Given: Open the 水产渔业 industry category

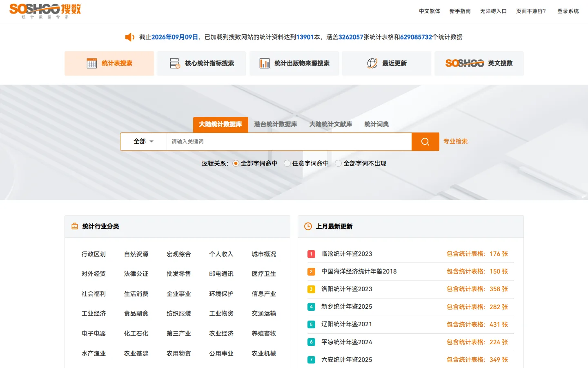Looking at the screenshot, I should [94, 354].
